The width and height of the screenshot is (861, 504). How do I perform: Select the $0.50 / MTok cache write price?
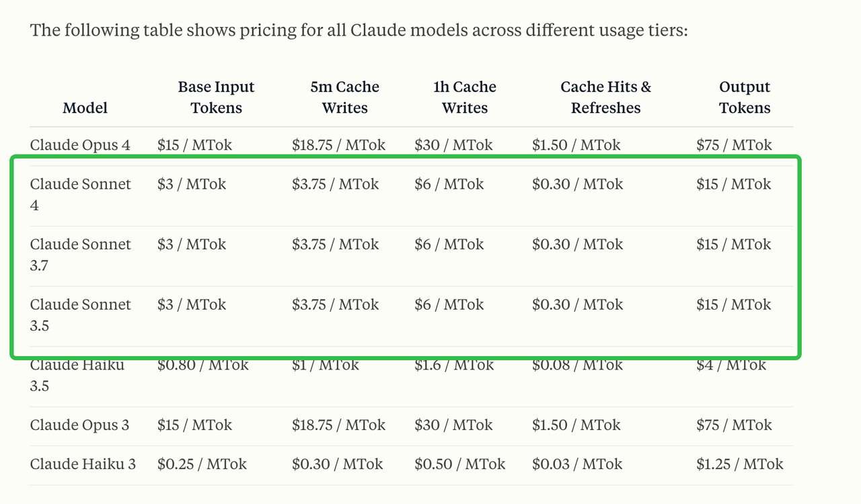(459, 464)
